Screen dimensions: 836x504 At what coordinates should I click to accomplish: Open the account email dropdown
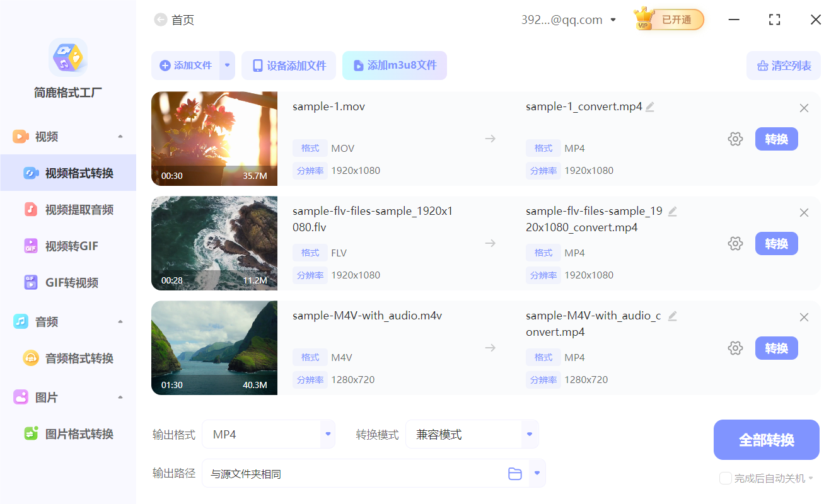coord(613,20)
